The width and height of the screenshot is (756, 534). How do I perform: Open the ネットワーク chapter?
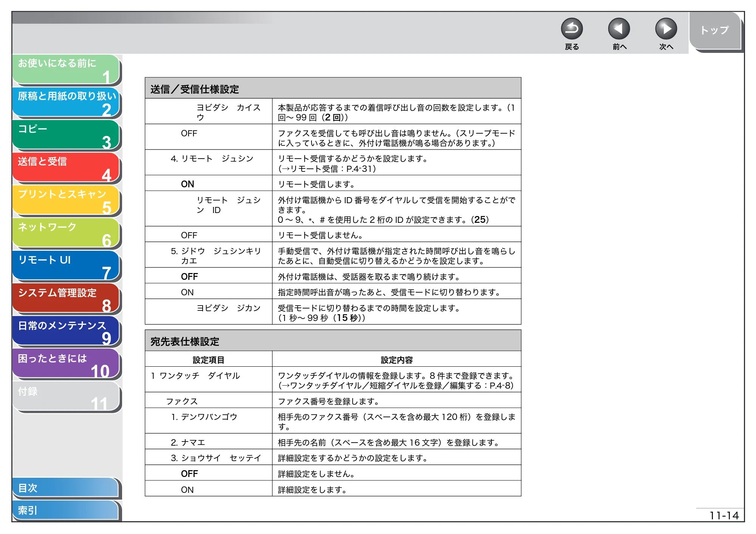tap(66, 233)
